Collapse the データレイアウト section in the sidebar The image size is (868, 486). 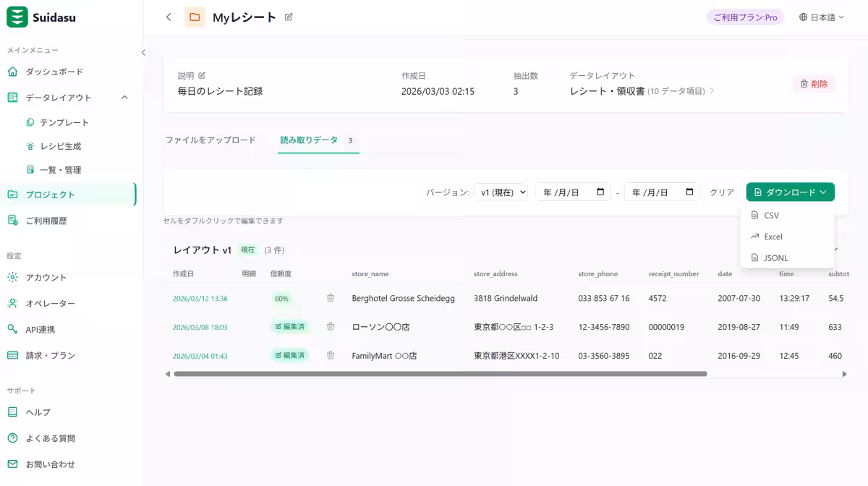point(124,96)
